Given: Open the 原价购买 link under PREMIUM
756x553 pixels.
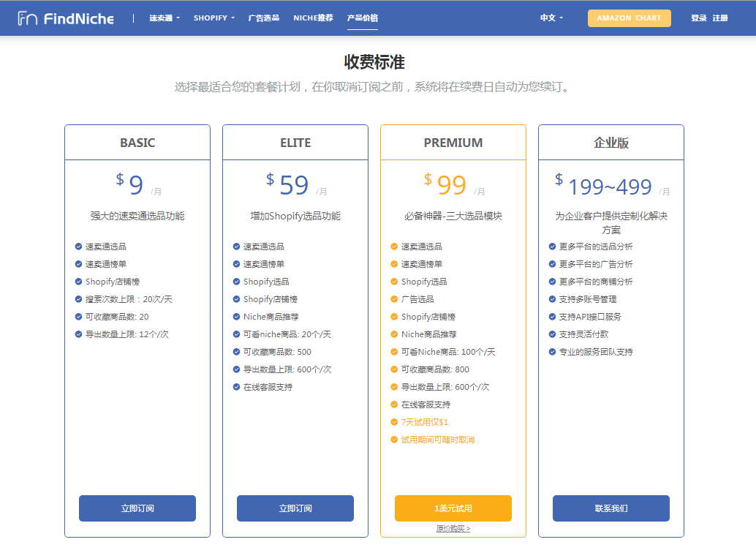Looking at the screenshot, I should (x=453, y=528).
